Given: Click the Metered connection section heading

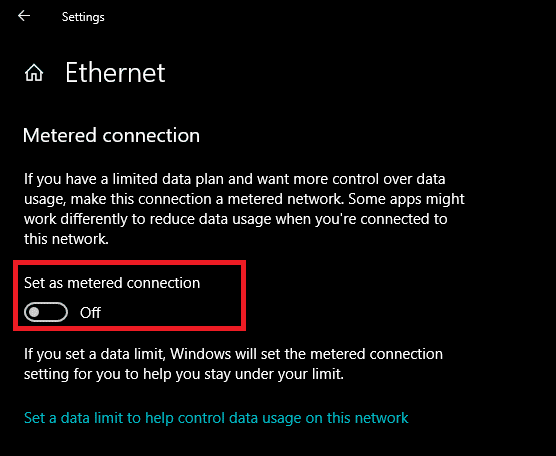Looking at the screenshot, I should tap(111, 135).
